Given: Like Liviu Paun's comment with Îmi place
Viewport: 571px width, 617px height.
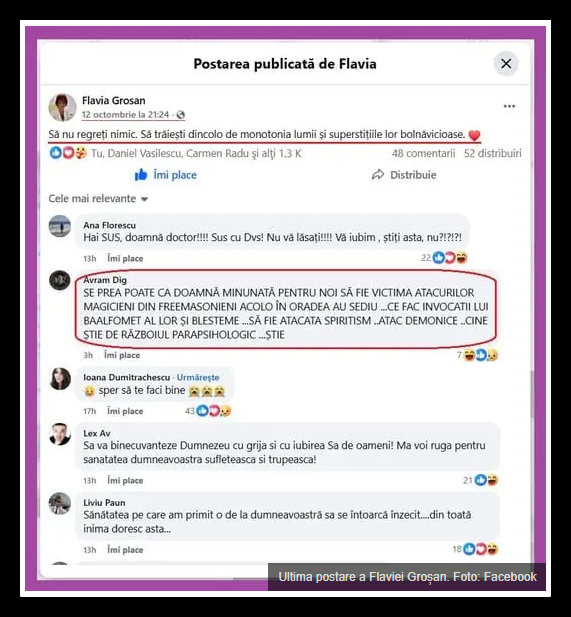Looking at the screenshot, I should pyautogui.click(x=125, y=550).
